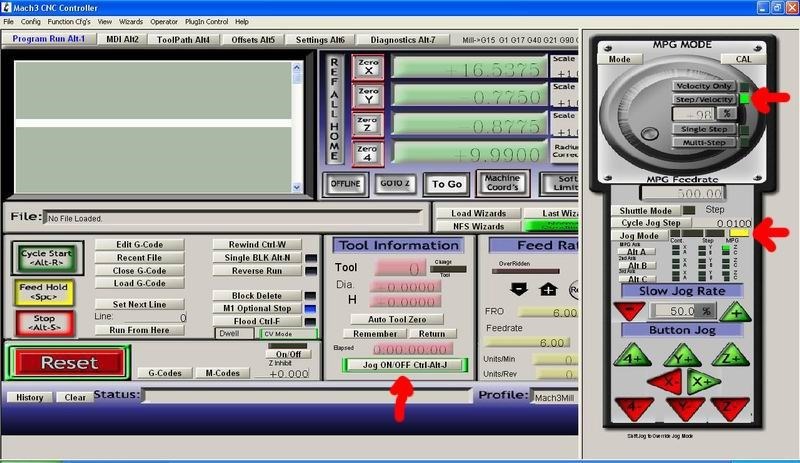
Task: Click the red X- jog arrow
Action: click(665, 382)
